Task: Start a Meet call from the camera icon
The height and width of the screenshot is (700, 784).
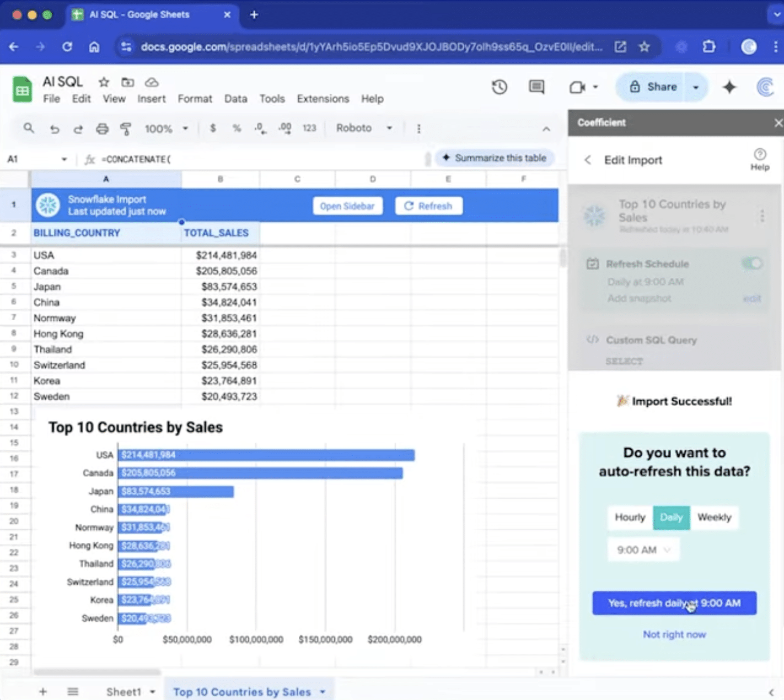Action: [578, 87]
